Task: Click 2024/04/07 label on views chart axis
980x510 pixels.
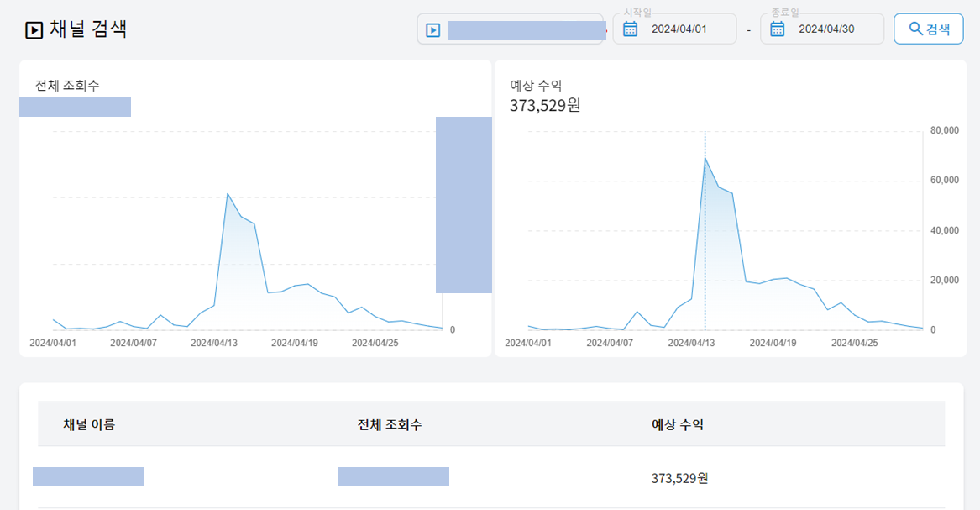Action: (134, 343)
